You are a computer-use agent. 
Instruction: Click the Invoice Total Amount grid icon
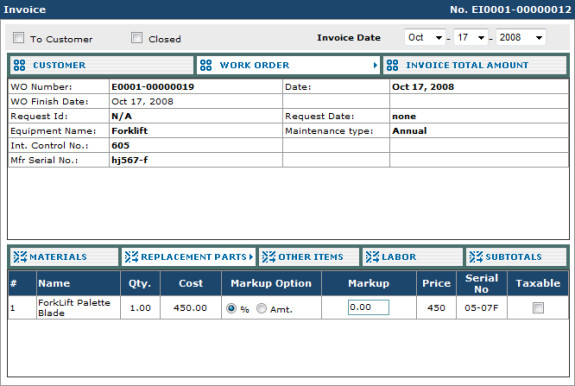tap(392, 65)
